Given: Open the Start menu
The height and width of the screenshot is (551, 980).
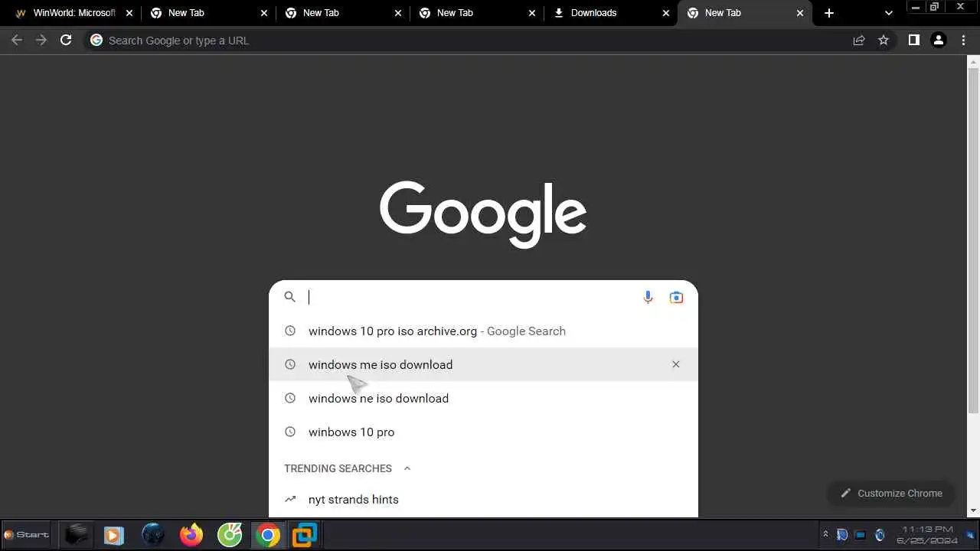Looking at the screenshot, I should click(x=27, y=535).
